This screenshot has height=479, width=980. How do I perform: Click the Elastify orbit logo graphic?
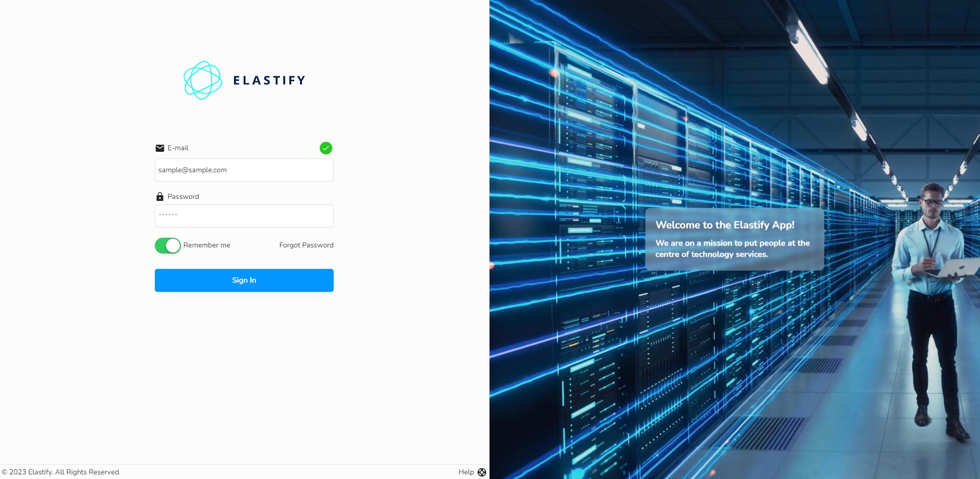[x=203, y=80]
